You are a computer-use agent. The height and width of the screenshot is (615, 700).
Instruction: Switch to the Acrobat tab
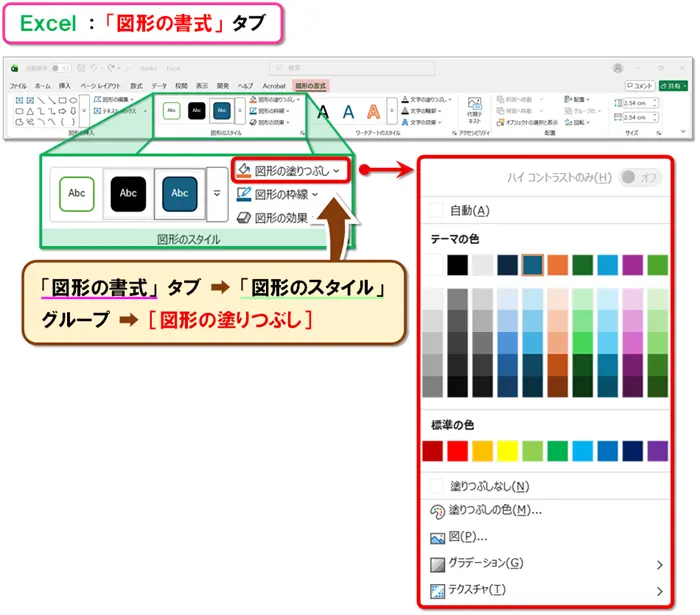[274, 86]
